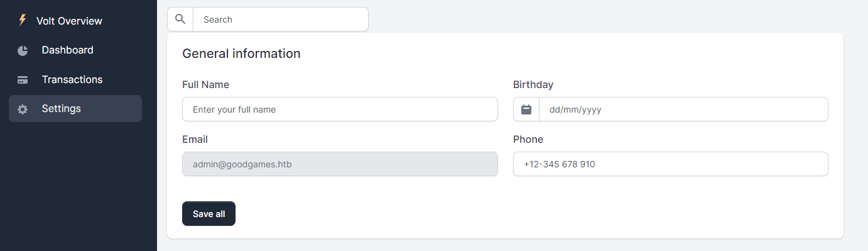The height and width of the screenshot is (251, 868).
Task: Click the Volt lightning bolt logo
Action: 23,21
